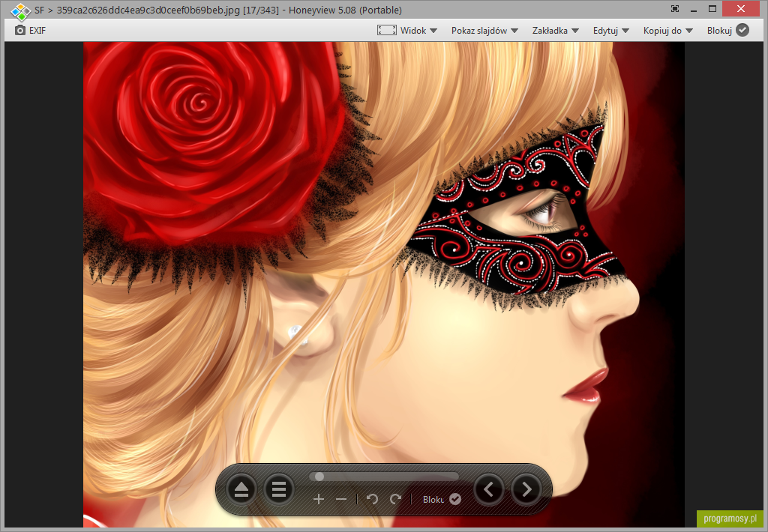Rotate image clockwise
This screenshot has height=532, width=768.
coord(396,499)
